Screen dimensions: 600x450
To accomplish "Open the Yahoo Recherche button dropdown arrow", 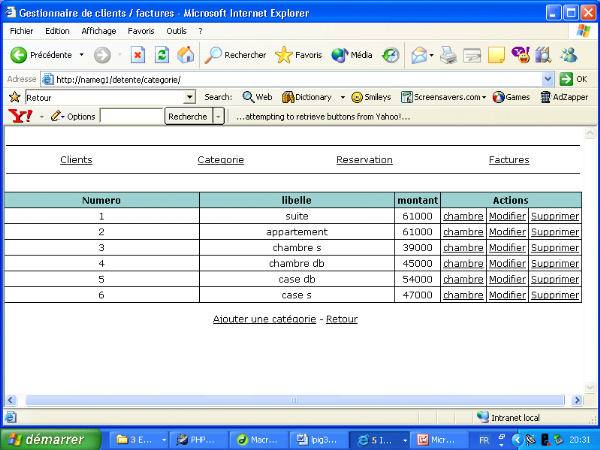I will click(x=219, y=117).
